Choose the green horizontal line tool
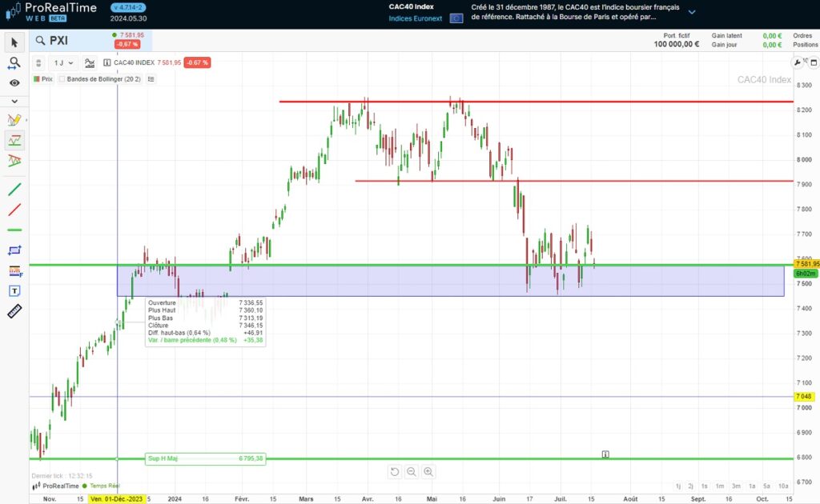The width and height of the screenshot is (820, 504). coord(14,230)
